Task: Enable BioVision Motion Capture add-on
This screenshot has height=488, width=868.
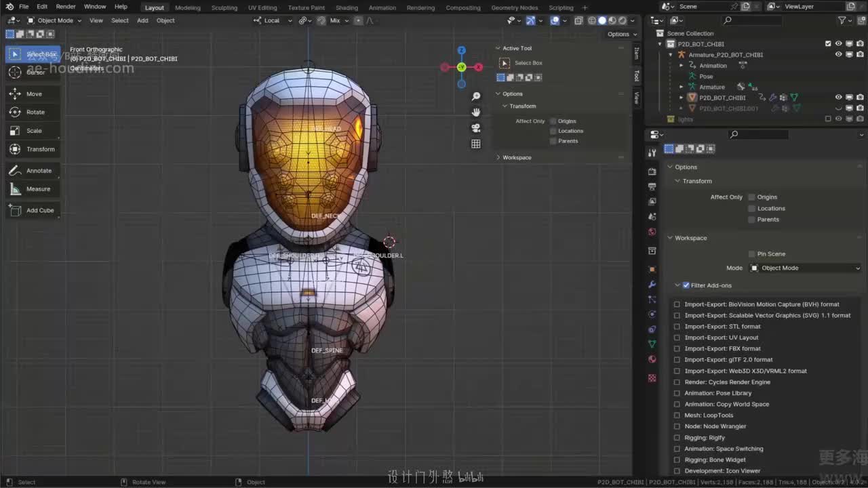Action: [677, 304]
